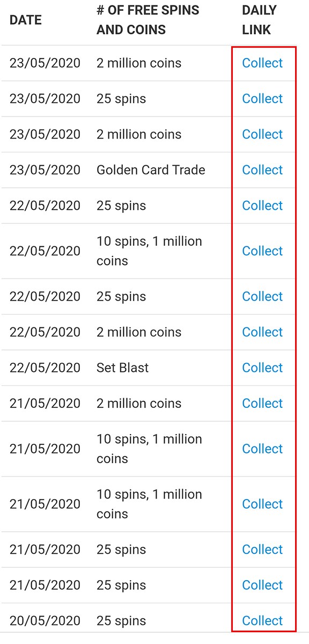309x644 pixels.
Task: Collect the 10 spins and 1 million coins from 22/05/2020
Action: coord(262,251)
